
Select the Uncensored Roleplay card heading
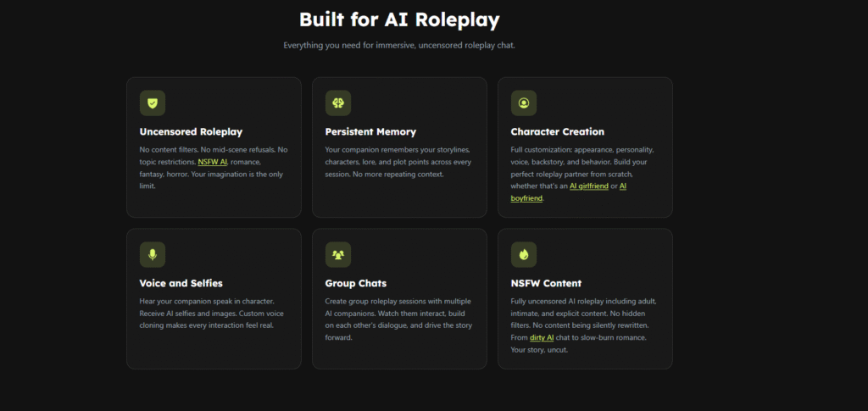(191, 131)
